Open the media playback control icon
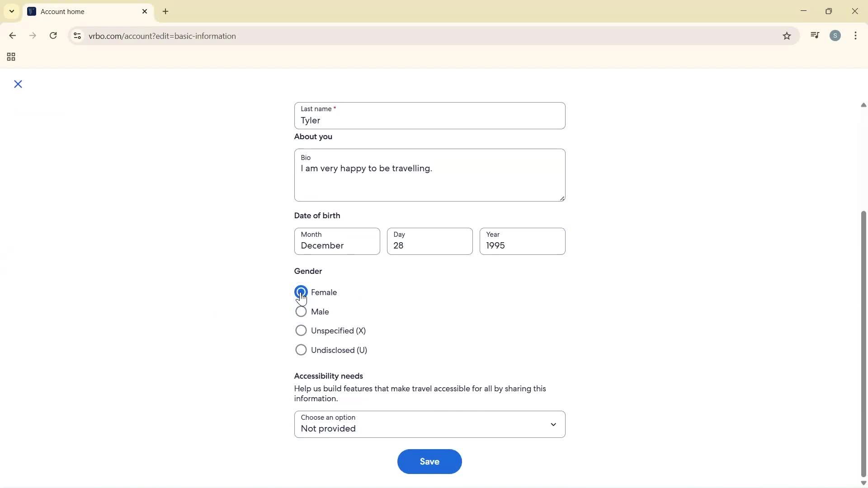 pos(815,35)
